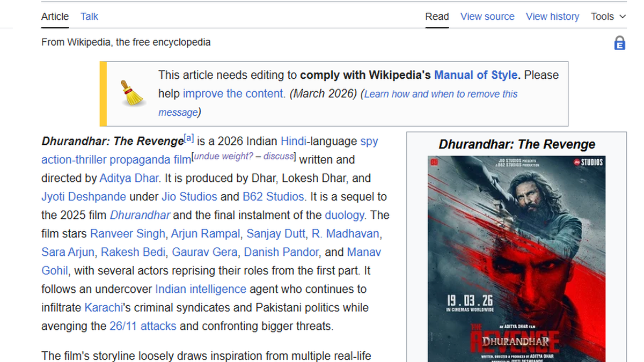This screenshot has width=644, height=362.
Task: Open the View source tab
Action: [x=487, y=17]
